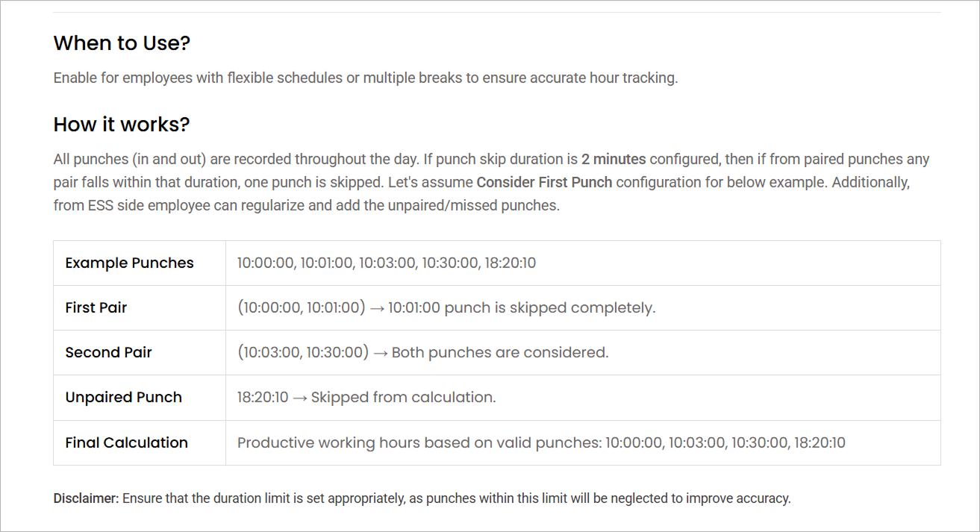Click the "Both punches are considered" cell
This screenshot has height=532, width=980.
tap(422, 352)
